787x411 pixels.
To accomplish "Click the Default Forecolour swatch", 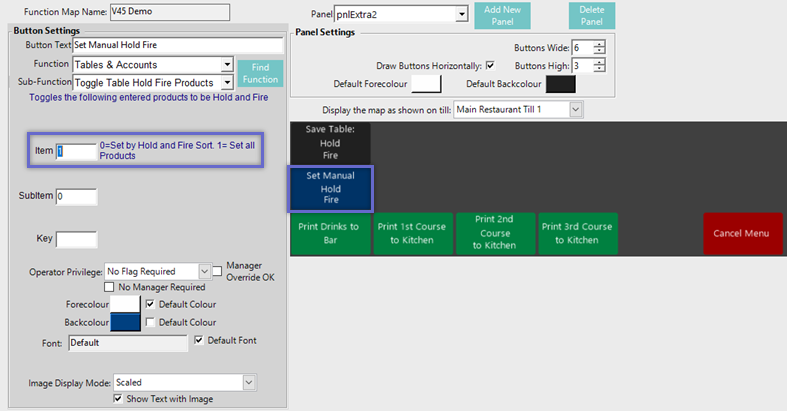I will pyautogui.click(x=426, y=84).
